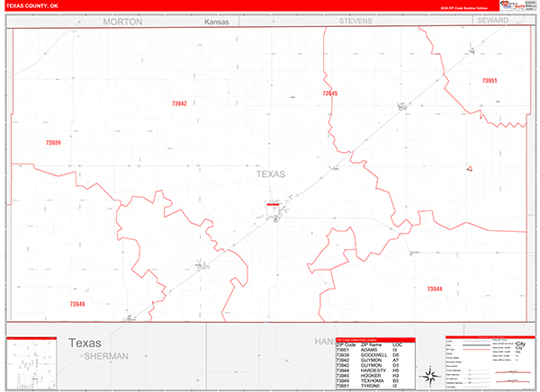Select the gray TEXAS county label mid-map

click(271, 174)
